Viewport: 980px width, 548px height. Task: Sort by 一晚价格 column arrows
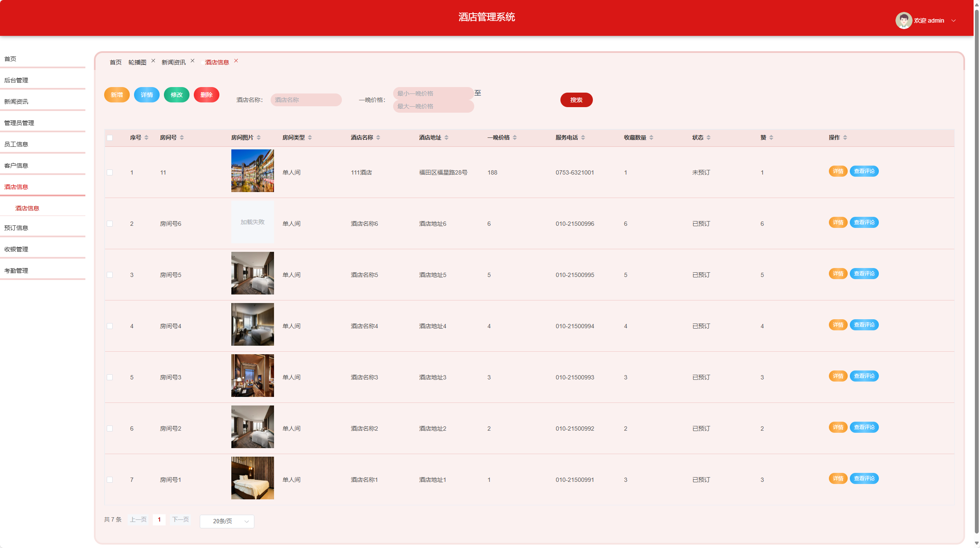(x=515, y=137)
